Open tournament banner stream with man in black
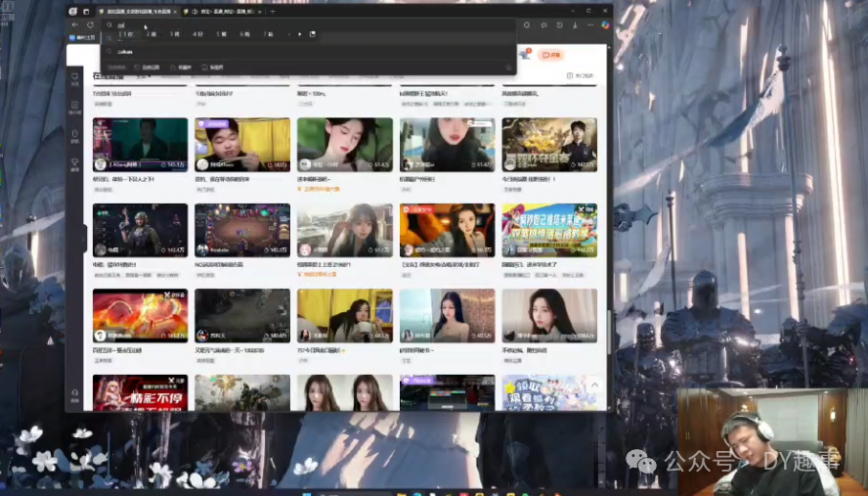Viewport: 868px width, 496px height. coord(549,144)
